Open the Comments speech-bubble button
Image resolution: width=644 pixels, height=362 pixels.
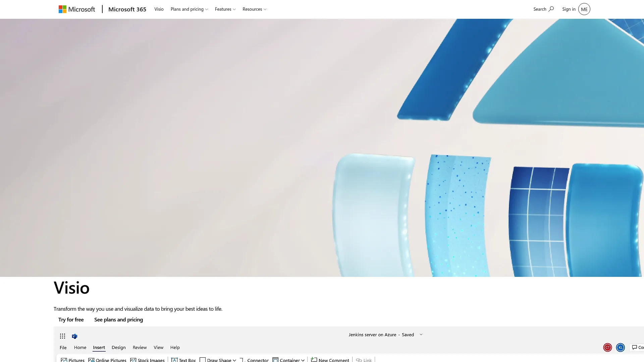637,348
